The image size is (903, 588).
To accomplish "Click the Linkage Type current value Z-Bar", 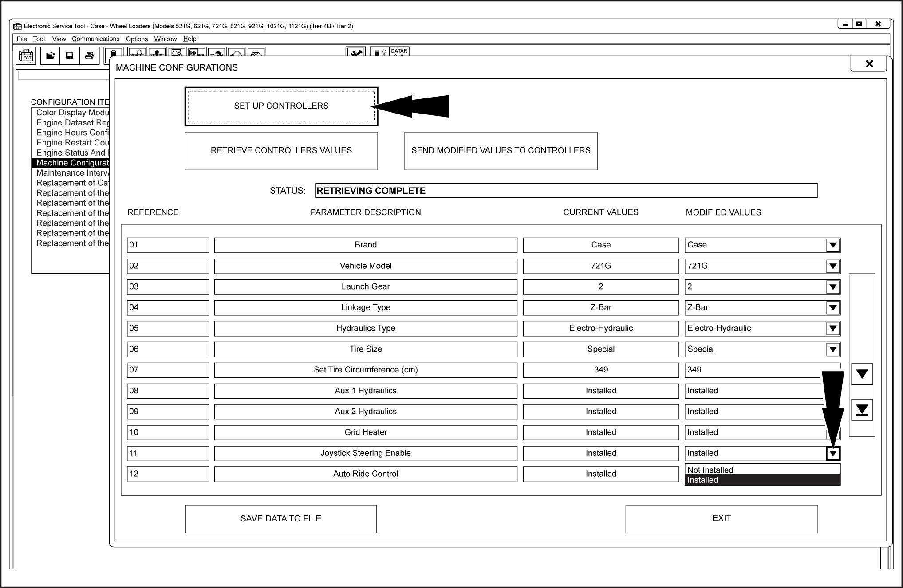I will pos(601,308).
